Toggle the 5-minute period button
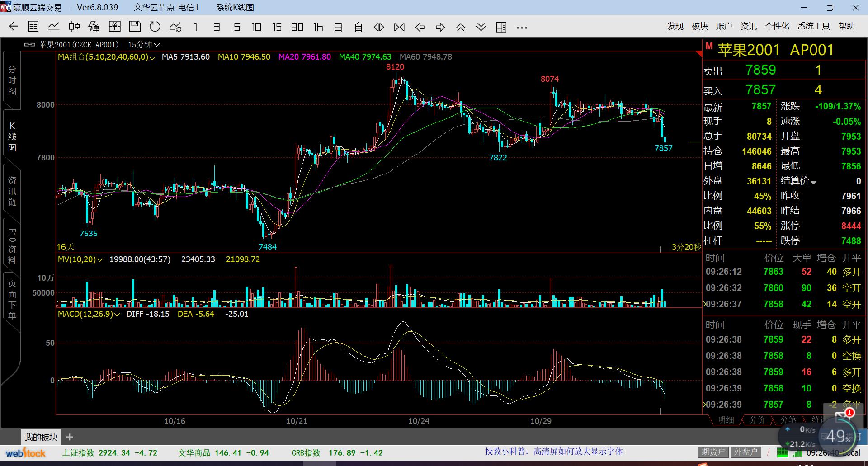Screen dimensions: 868x466 pyautogui.click(x=237, y=27)
